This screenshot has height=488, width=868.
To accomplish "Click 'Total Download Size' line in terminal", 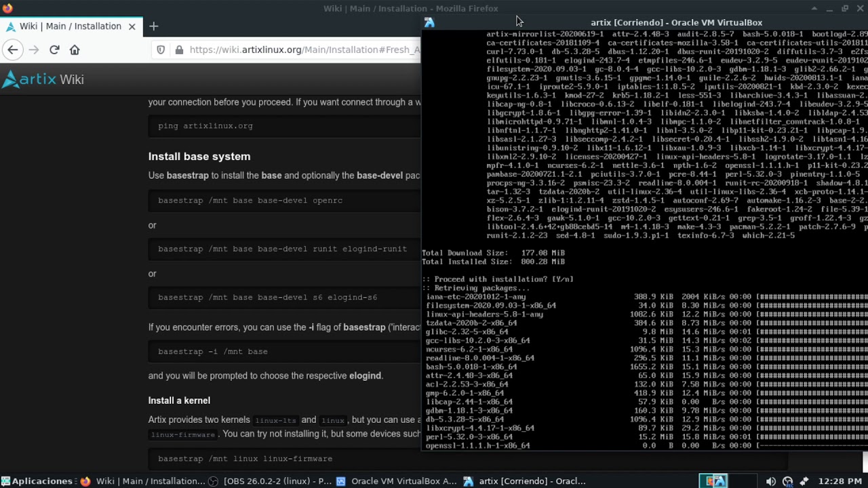I will point(493,253).
